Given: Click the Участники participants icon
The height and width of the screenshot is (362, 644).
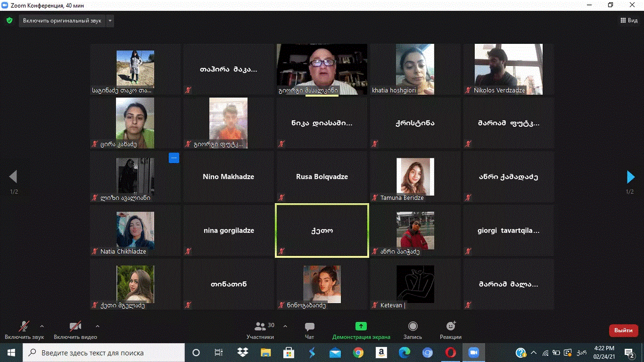Looking at the screenshot, I should point(261,327).
